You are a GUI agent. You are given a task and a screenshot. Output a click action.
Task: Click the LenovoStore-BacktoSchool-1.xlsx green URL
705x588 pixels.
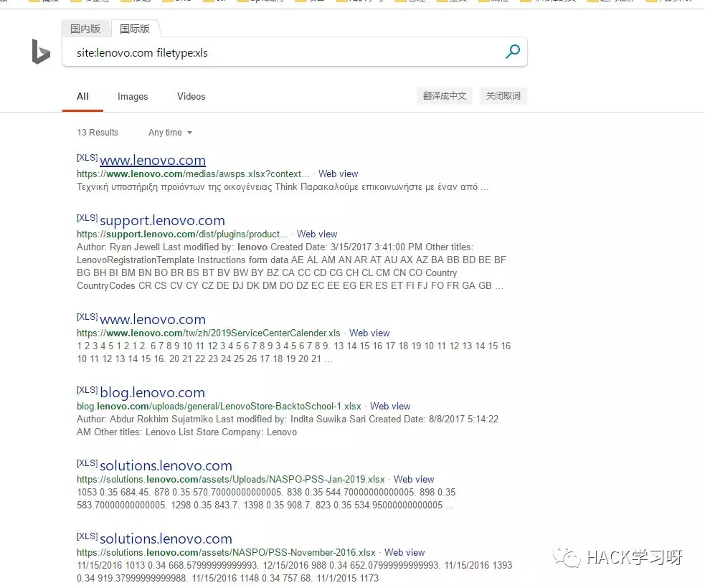coord(219,407)
